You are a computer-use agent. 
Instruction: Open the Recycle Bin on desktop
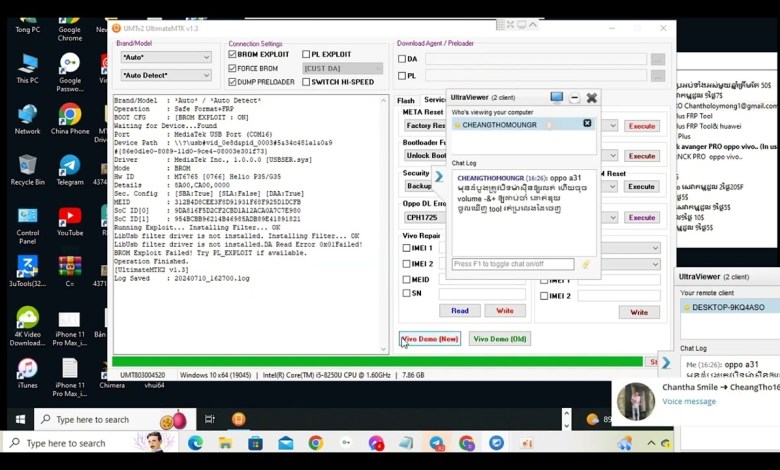[27, 167]
